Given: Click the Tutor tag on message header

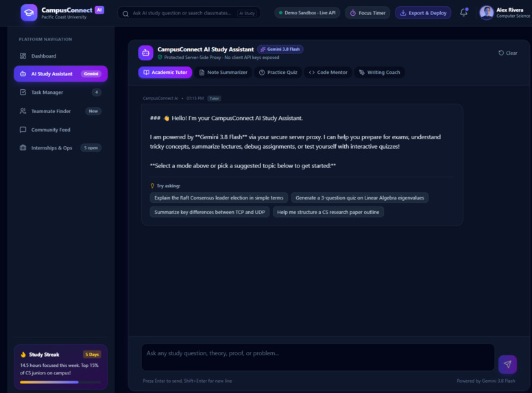Looking at the screenshot, I should tap(214, 98).
